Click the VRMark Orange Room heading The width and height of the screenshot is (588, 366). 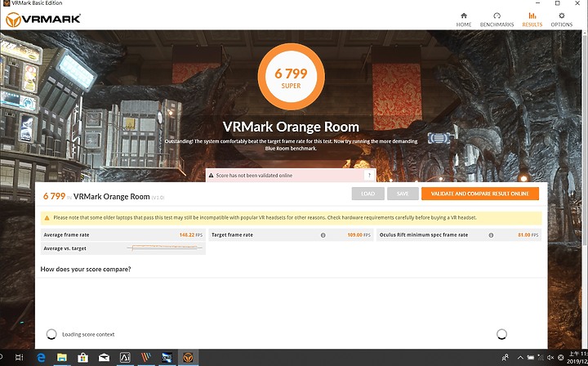(x=291, y=127)
